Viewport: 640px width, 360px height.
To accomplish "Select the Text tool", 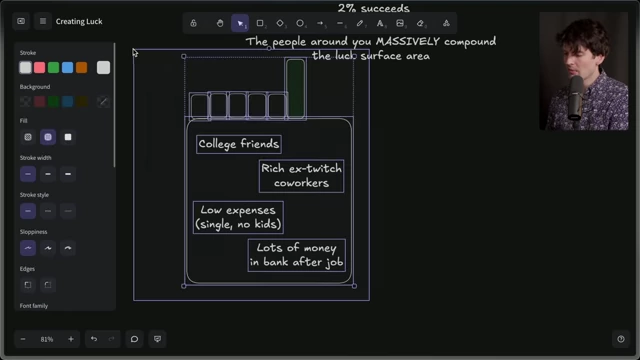I will tap(380, 23).
